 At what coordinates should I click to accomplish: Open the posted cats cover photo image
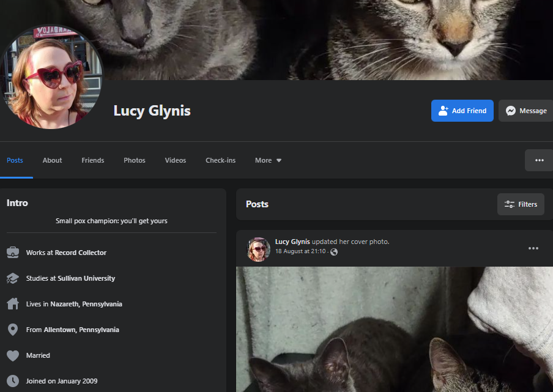click(x=395, y=329)
